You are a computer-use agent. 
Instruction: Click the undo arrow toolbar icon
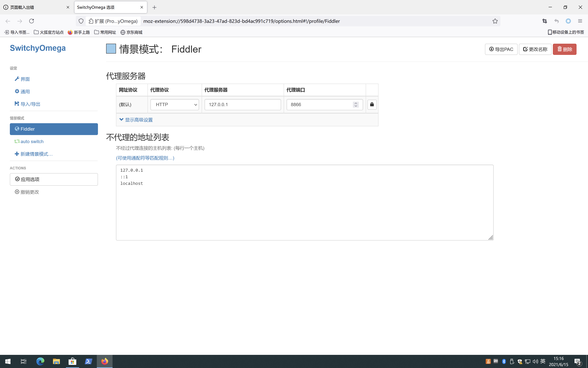pyautogui.click(x=556, y=21)
